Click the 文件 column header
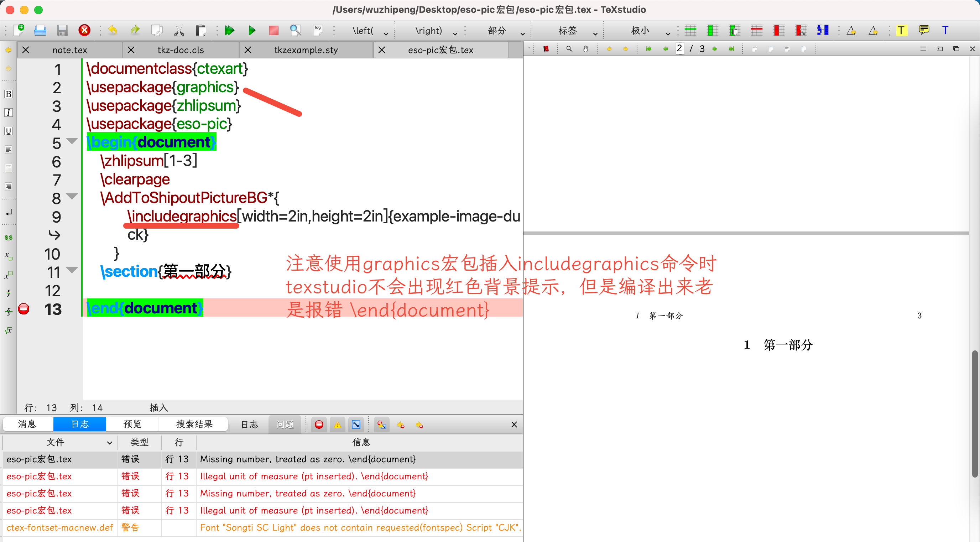 (x=56, y=442)
